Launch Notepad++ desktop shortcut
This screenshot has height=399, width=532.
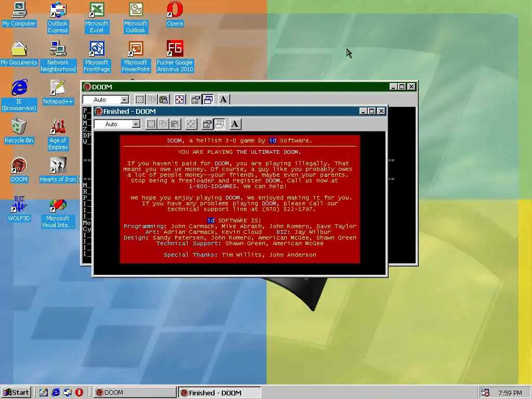(58, 92)
